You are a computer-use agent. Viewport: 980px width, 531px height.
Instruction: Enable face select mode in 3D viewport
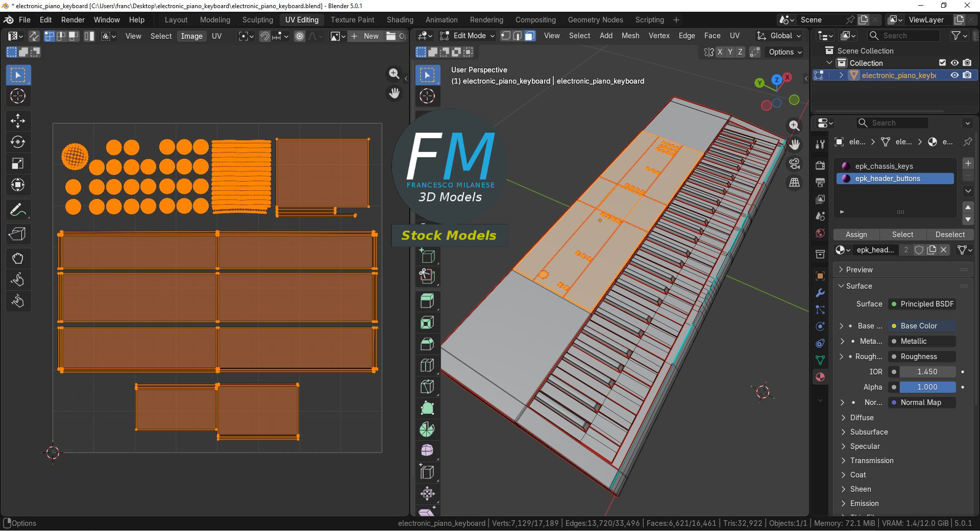[x=530, y=36]
